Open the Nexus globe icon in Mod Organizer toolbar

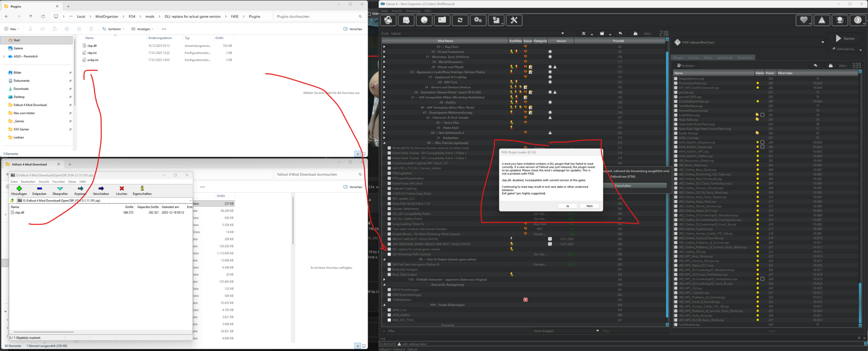[x=424, y=20]
